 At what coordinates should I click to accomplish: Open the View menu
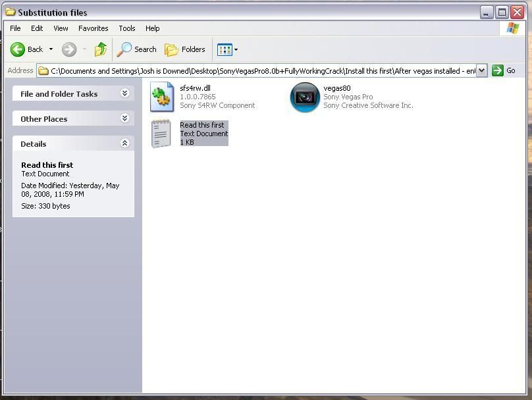coord(61,28)
